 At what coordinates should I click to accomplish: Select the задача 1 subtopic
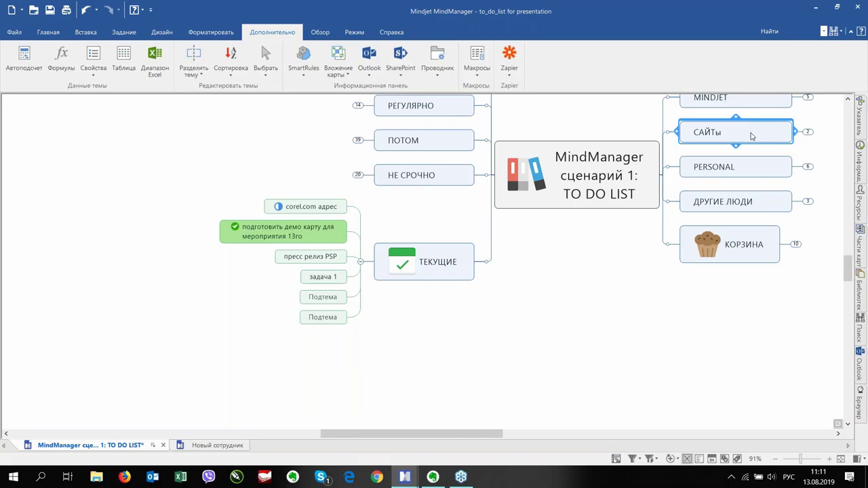[x=323, y=277]
